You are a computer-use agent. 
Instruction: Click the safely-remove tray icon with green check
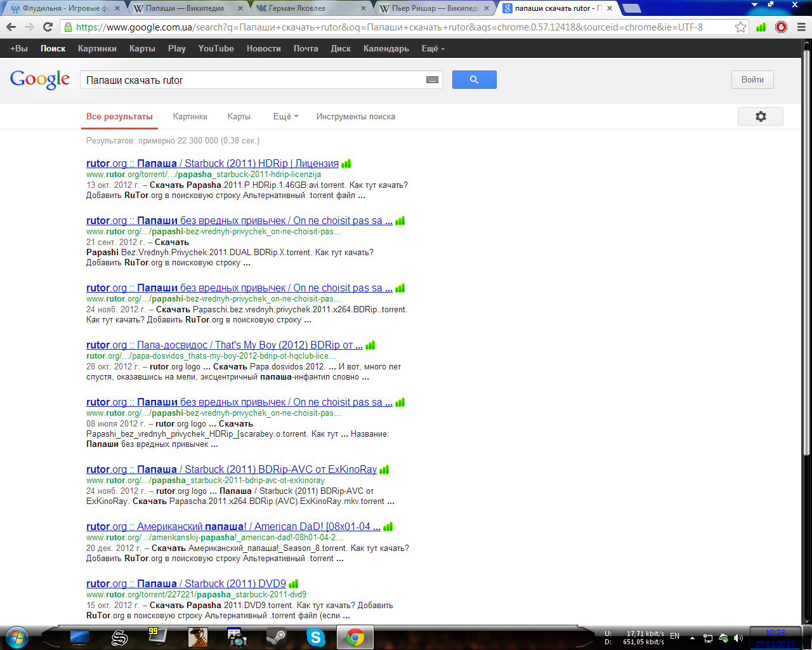point(723,638)
